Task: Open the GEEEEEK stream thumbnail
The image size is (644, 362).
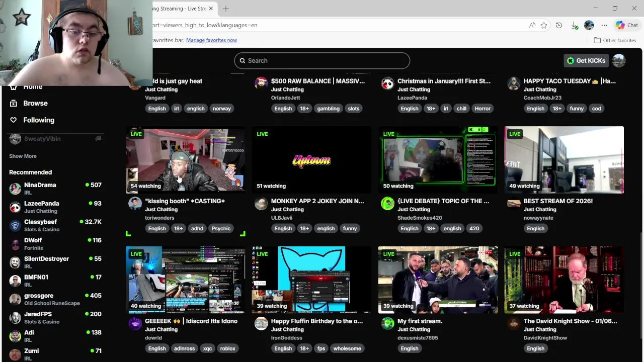Action: tap(185, 280)
